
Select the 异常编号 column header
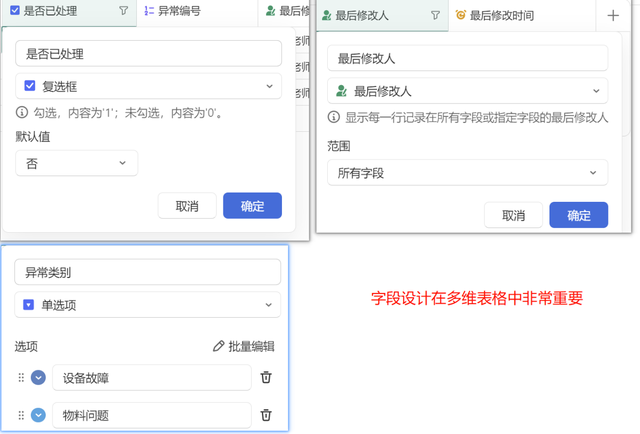(x=197, y=11)
